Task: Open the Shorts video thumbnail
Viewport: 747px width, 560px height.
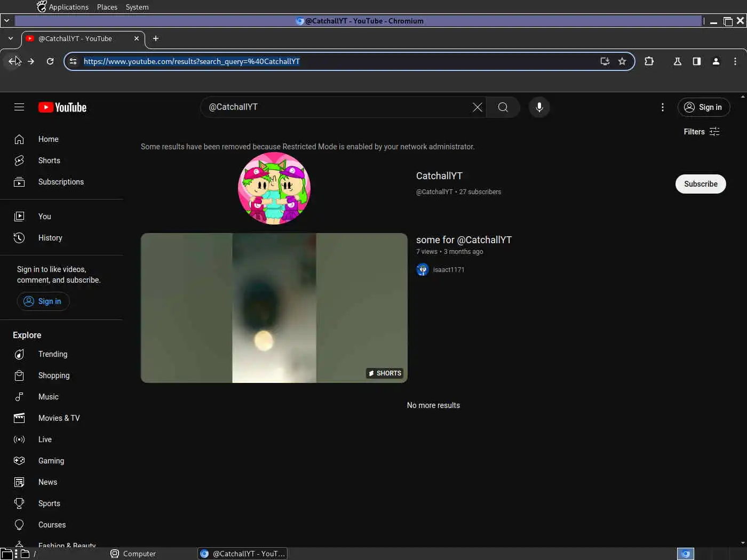Action: 274,308
